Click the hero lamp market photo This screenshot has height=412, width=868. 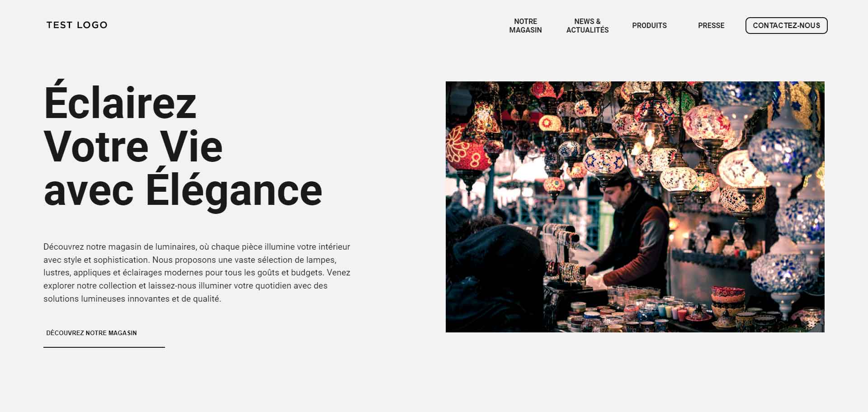(635, 207)
